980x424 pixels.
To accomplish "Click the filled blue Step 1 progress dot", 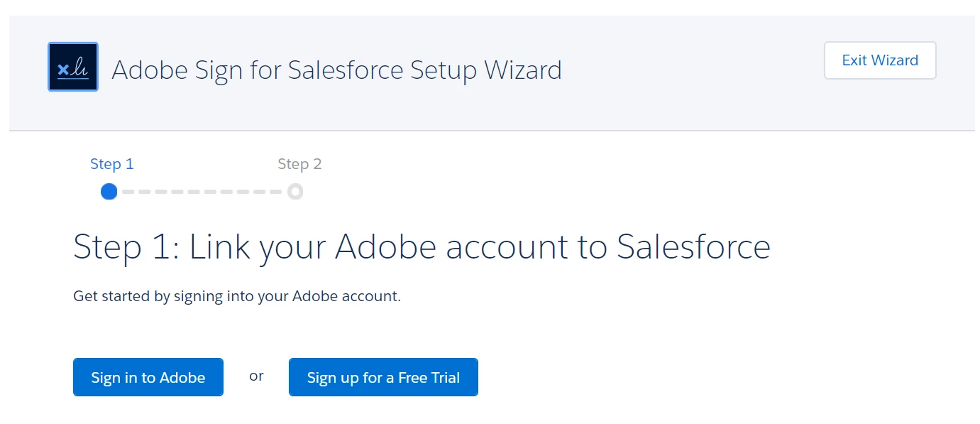I will [x=109, y=191].
